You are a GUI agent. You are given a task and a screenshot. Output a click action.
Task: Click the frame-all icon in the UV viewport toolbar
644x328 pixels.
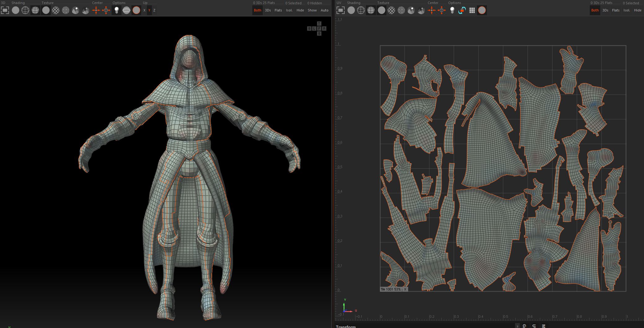click(x=341, y=10)
